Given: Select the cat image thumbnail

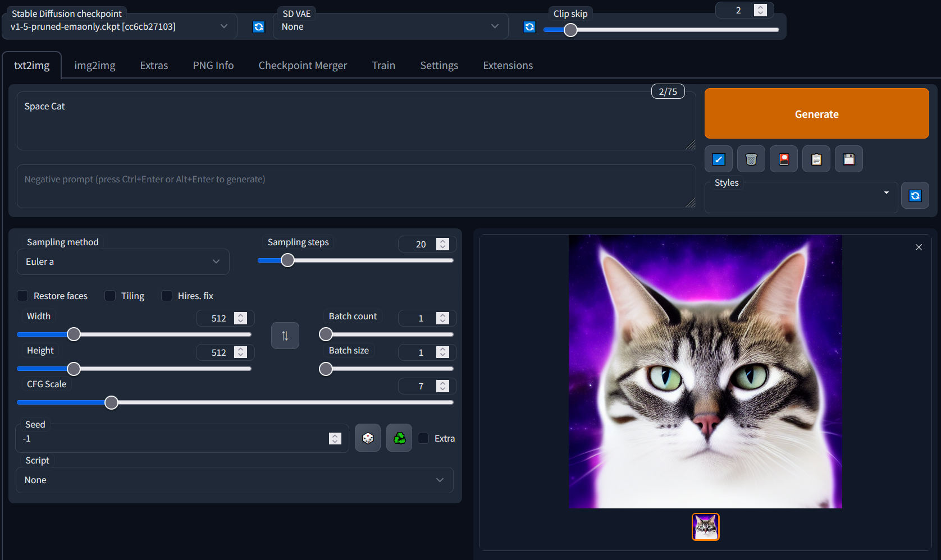Looking at the screenshot, I should click(705, 526).
